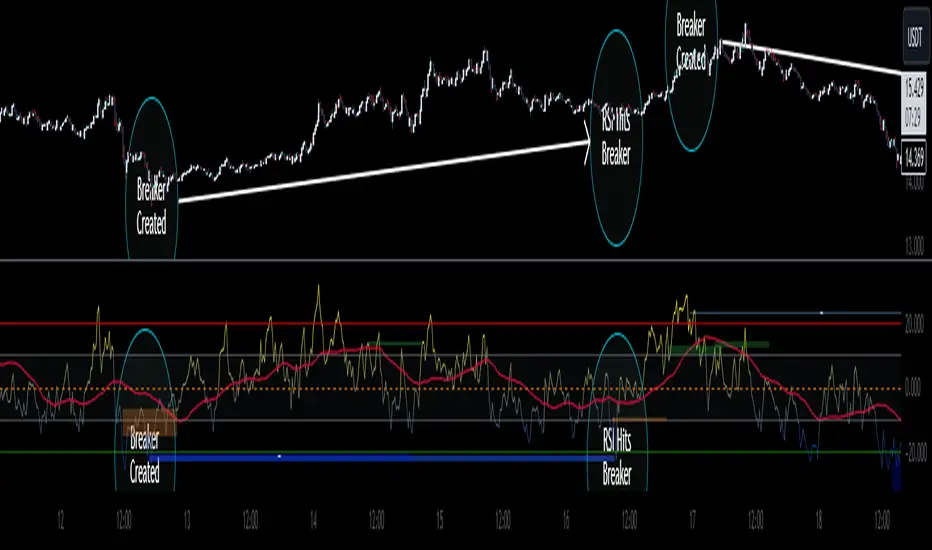Select the green oversold line at -20
932x550 pixels.
[451, 452]
